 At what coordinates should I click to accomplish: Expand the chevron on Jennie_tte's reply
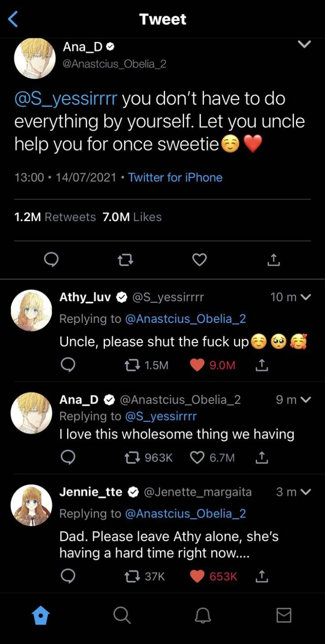point(306,492)
